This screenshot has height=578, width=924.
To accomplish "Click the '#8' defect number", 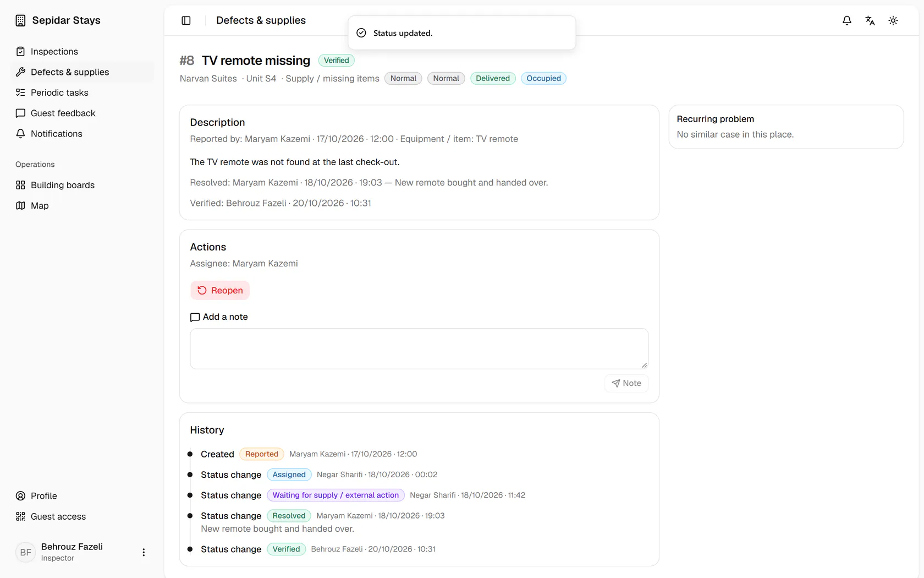I will point(187,61).
